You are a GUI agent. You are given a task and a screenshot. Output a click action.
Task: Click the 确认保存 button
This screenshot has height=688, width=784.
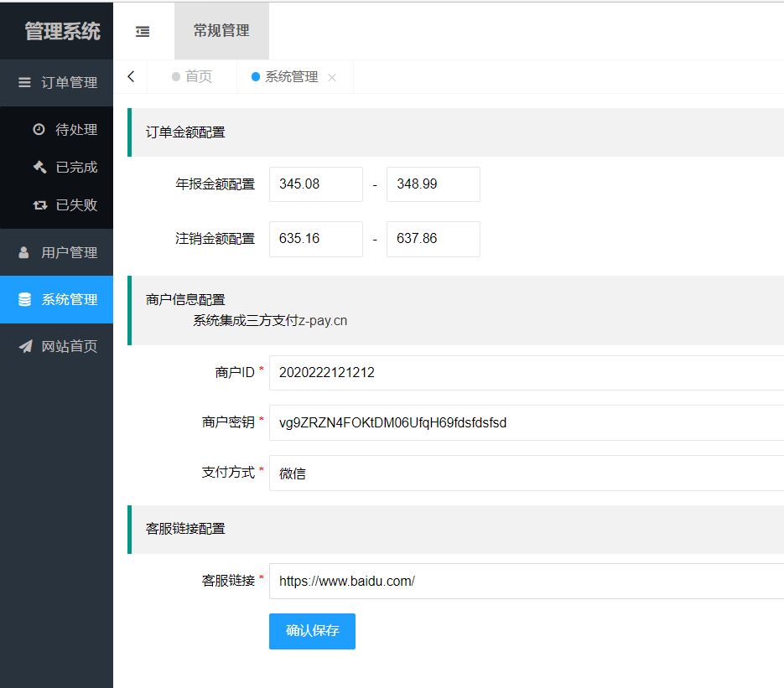tap(312, 631)
